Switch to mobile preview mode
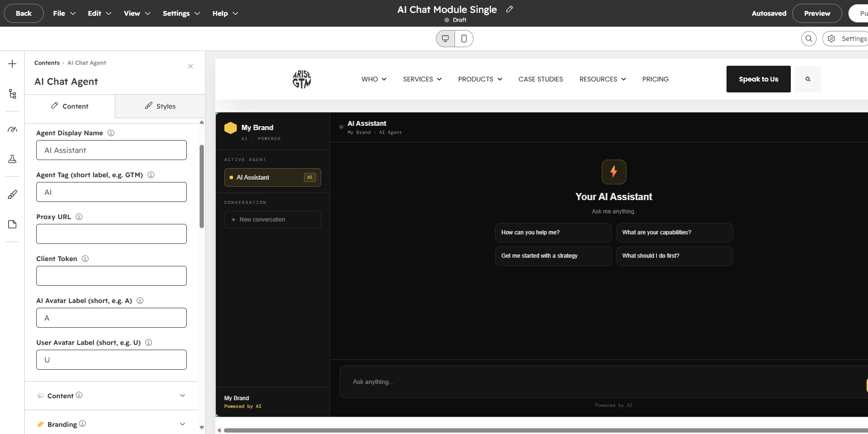The image size is (868, 434). click(464, 39)
